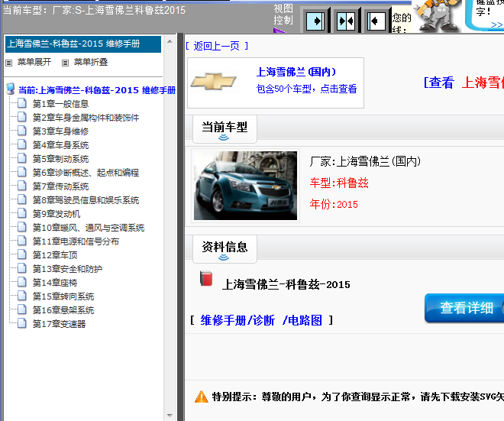Click page icon of 第9章发动机
Image resolution: width=504 pixels, height=421 pixels.
click(x=22, y=213)
